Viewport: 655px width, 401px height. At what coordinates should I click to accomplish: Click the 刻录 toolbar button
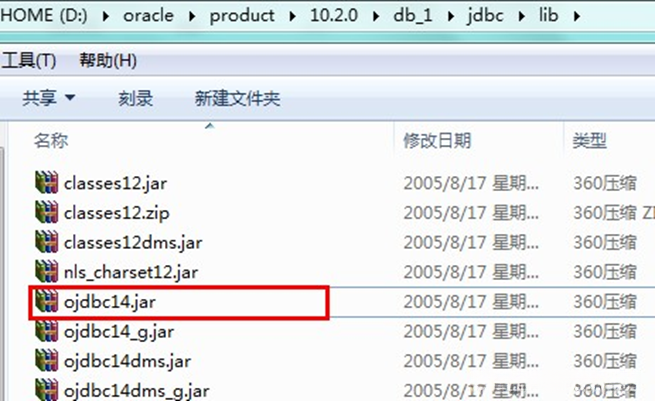tap(135, 99)
